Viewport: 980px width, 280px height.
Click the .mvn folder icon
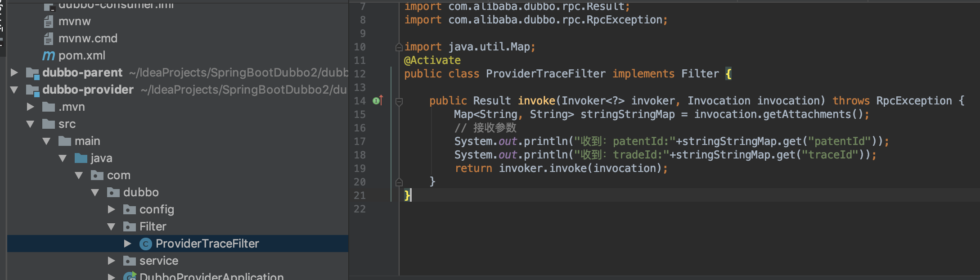coord(49,107)
